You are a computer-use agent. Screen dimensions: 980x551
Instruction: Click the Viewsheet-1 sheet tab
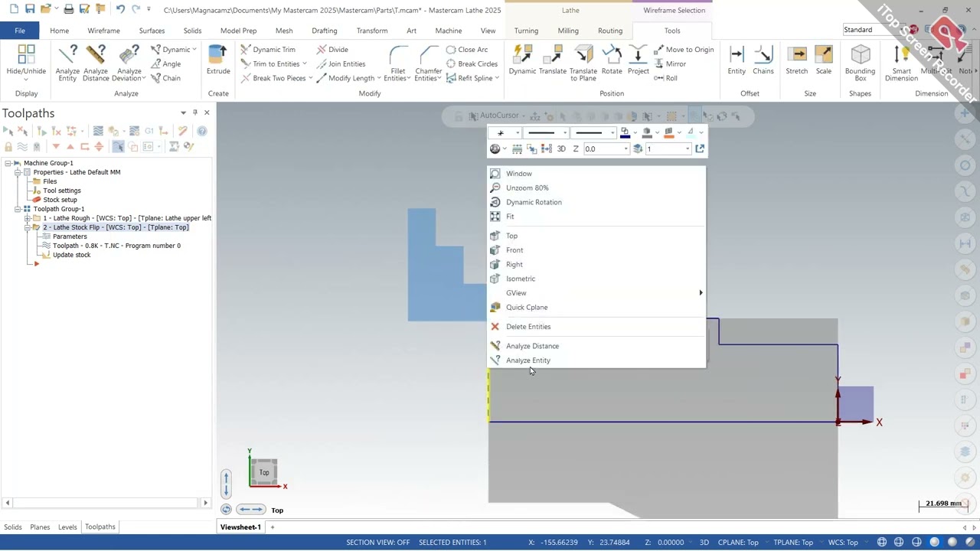(x=240, y=527)
